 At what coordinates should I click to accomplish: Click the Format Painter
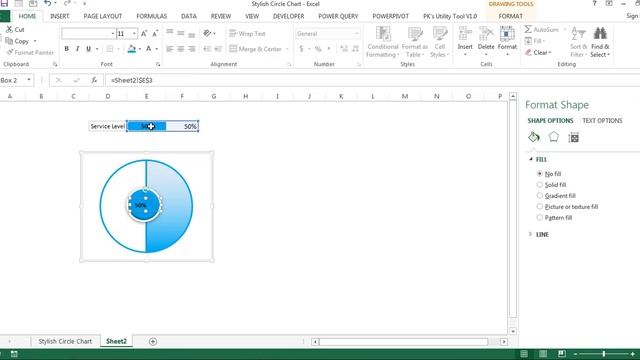(30, 52)
